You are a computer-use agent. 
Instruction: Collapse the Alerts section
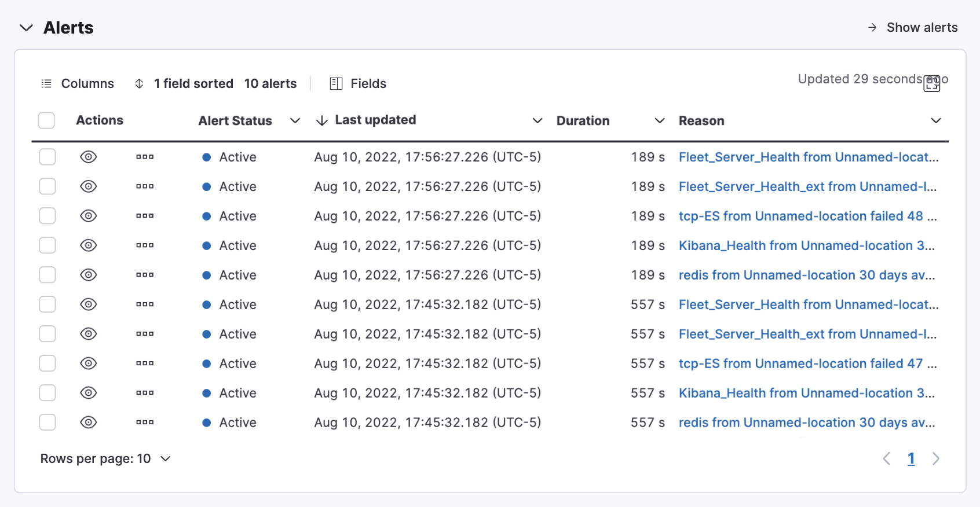27,28
